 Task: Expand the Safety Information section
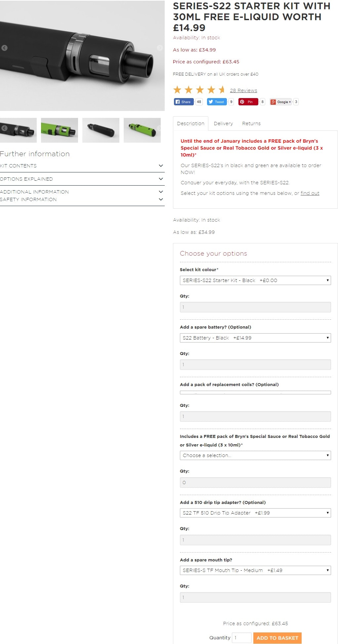82,199
